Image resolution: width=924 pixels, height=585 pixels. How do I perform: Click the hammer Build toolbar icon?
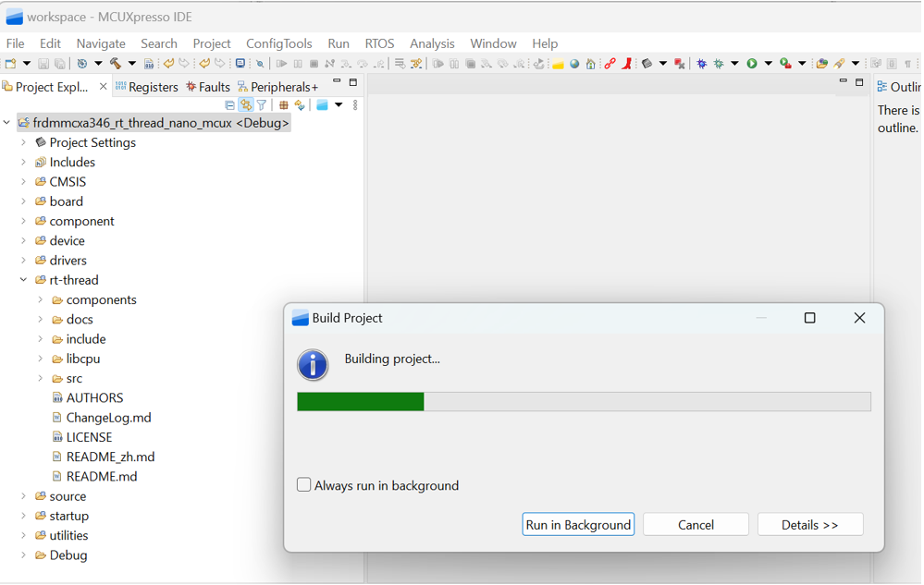[x=116, y=64]
